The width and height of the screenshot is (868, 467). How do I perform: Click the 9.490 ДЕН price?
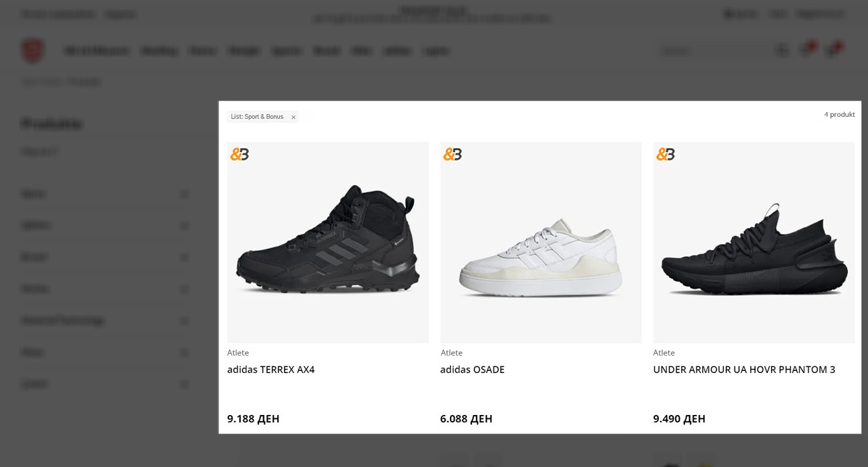pyautogui.click(x=679, y=419)
